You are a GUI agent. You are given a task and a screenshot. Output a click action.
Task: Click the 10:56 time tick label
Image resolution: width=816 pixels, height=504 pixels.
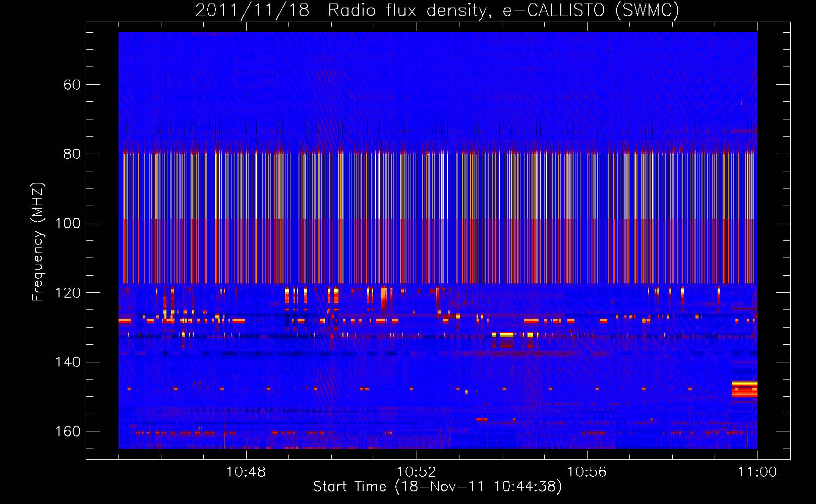[587, 472]
